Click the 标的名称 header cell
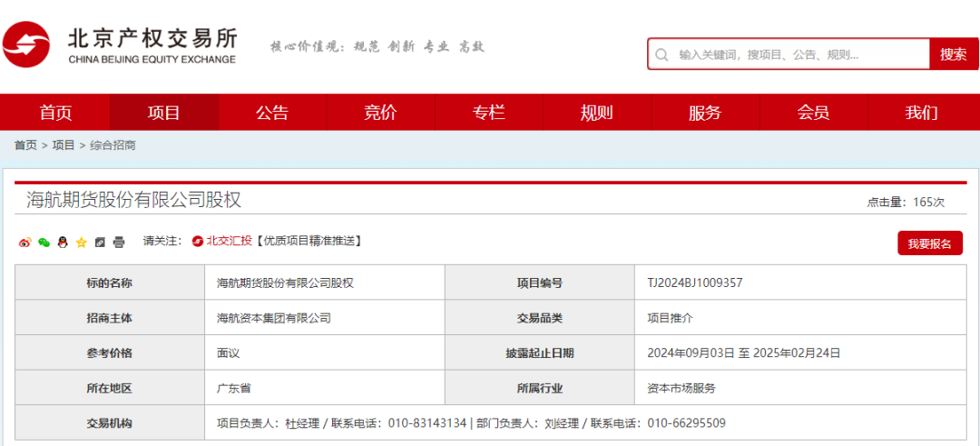The height and width of the screenshot is (446, 980). (110, 282)
